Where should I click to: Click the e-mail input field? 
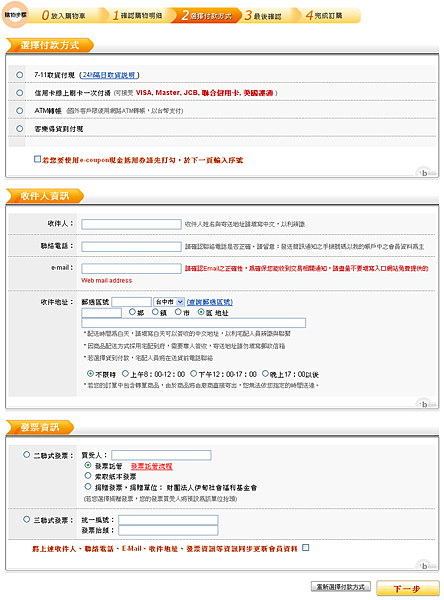[x=131, y=268]
